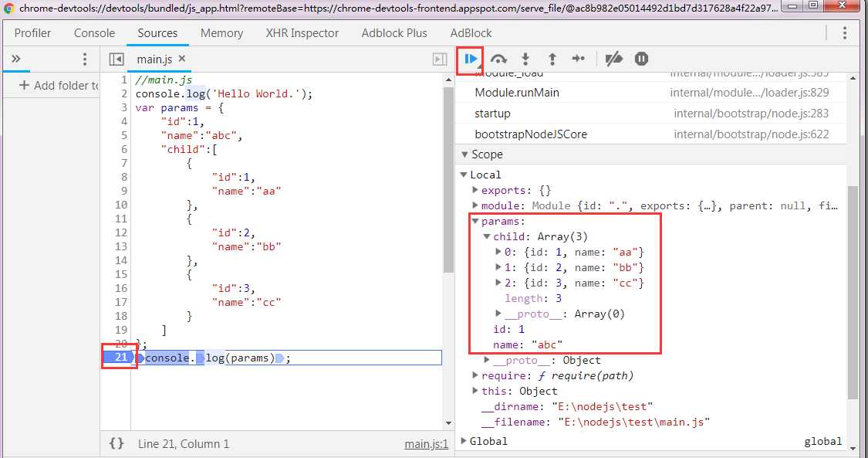Click the name: "abc" property
The image size is (868, 458).
tap(528, 345)
